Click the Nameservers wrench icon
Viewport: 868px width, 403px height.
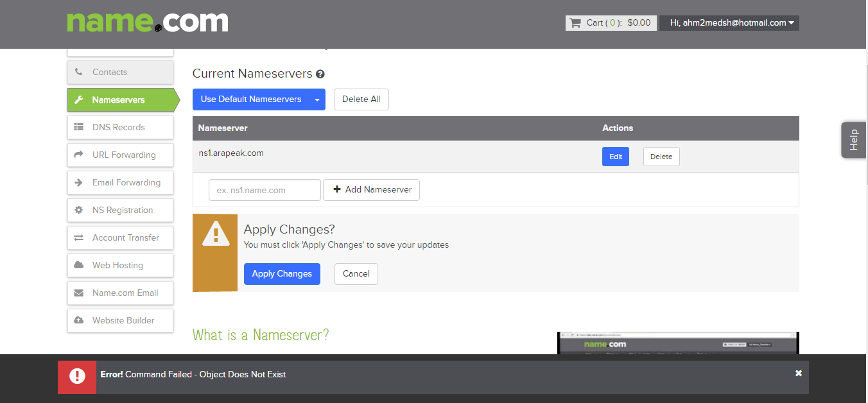pyautogui.click(x=79, y=99)
